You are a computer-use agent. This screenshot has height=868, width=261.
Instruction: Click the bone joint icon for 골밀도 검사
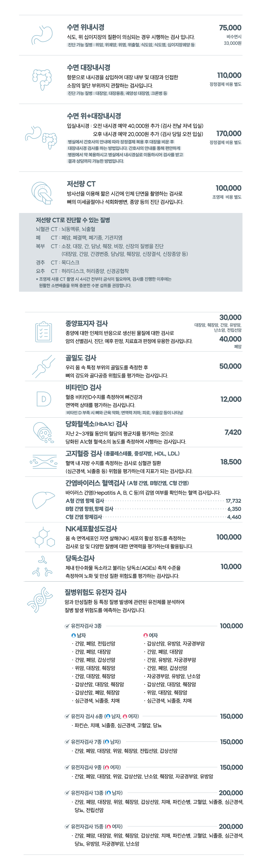click(43, 366)
